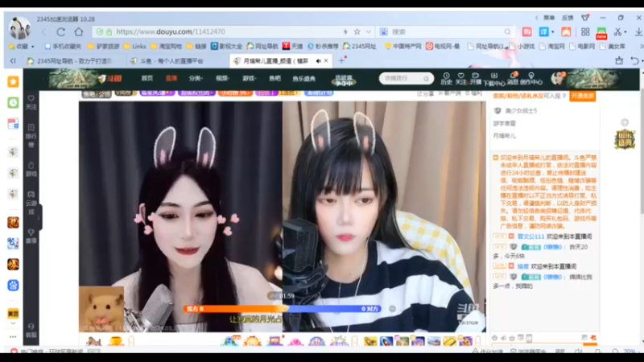This screenshot has width=644, height=362.
Task: Go to the browser home page icon
Action: [78, 31]
